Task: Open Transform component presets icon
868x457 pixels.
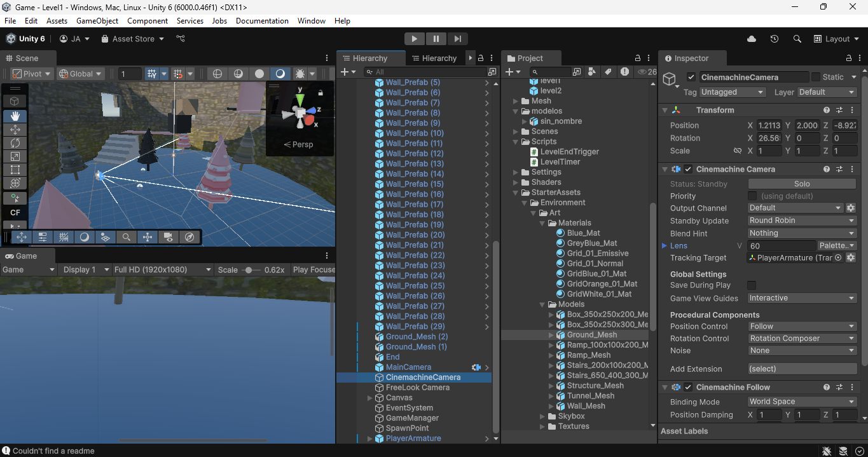Action: [x=839, y=110]
